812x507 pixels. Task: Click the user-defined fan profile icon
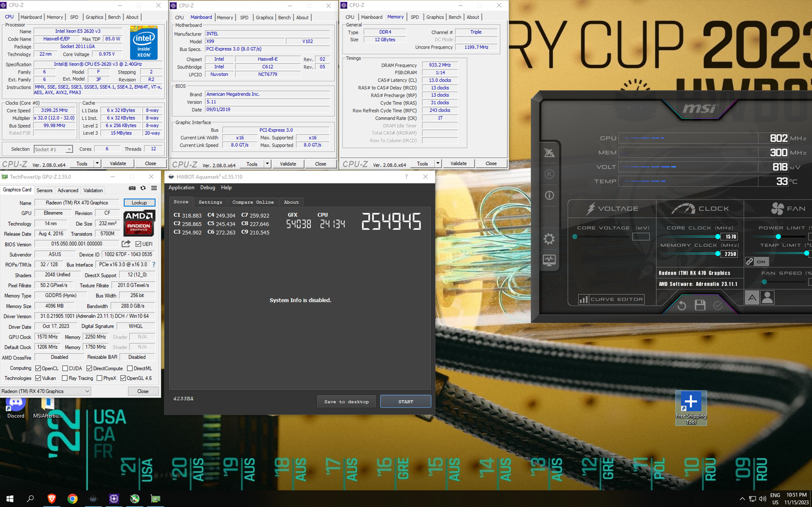coord(767,297)
